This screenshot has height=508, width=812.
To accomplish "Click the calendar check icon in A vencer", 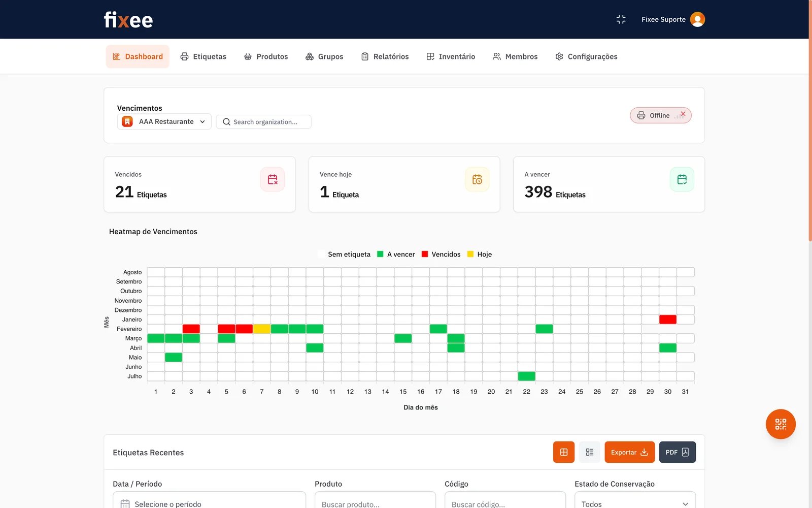I will point(682,179).
